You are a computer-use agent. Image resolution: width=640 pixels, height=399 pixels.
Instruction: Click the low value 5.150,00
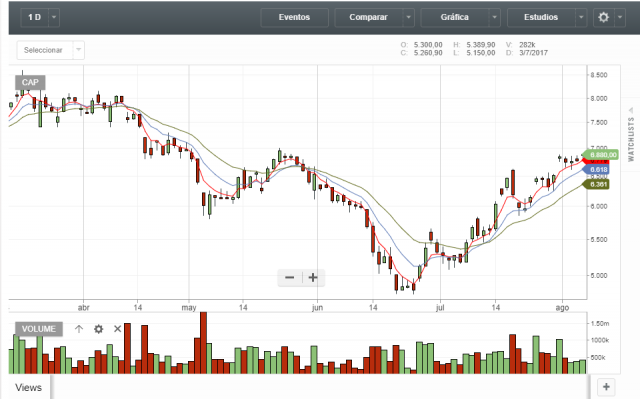[x=481, y=53]
